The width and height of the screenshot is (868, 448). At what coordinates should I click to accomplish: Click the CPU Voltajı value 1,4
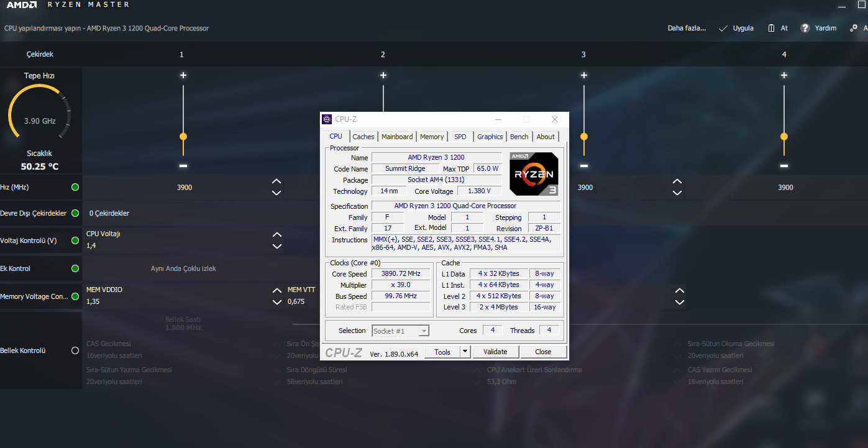(x=91, y=246)
